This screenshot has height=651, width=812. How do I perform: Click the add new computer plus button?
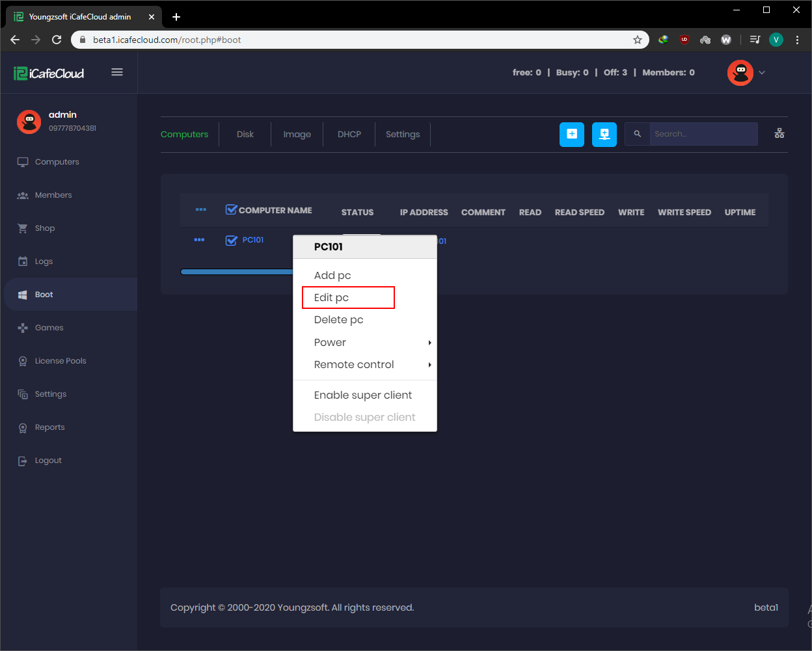[x=572, y=134]
